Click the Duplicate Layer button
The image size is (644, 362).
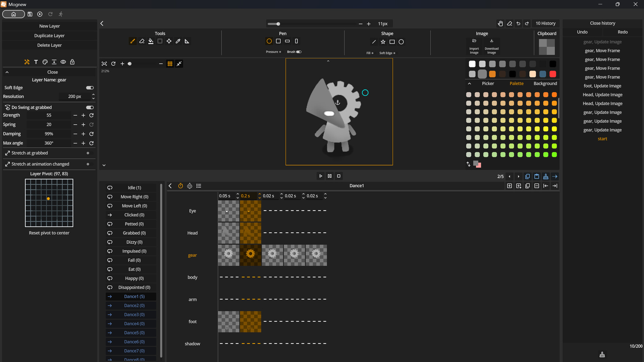coord(50,36)
